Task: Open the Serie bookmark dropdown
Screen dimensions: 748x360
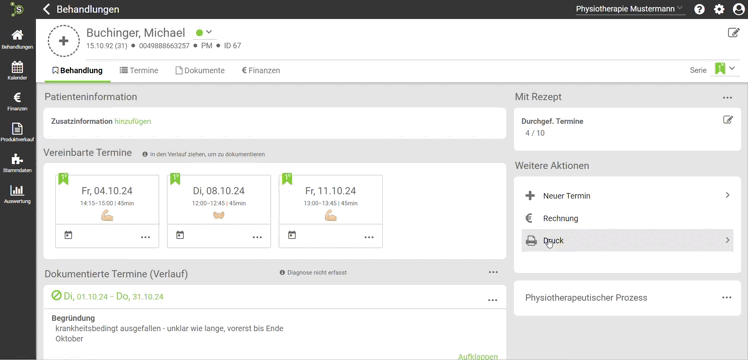Action: pyautogui.click(x=725, y=69)
